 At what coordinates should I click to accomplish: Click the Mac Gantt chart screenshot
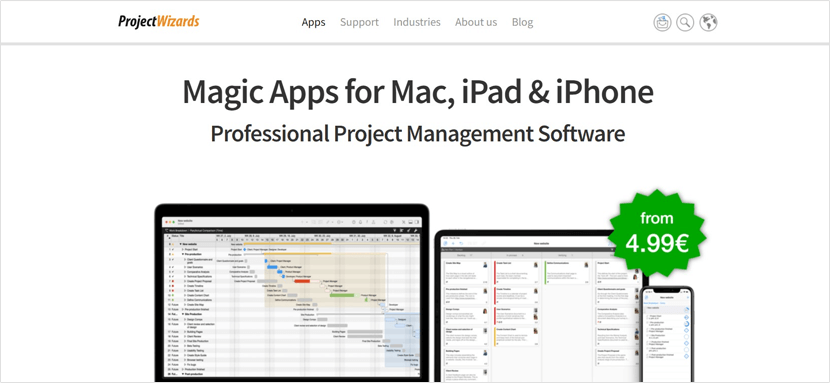292,293
